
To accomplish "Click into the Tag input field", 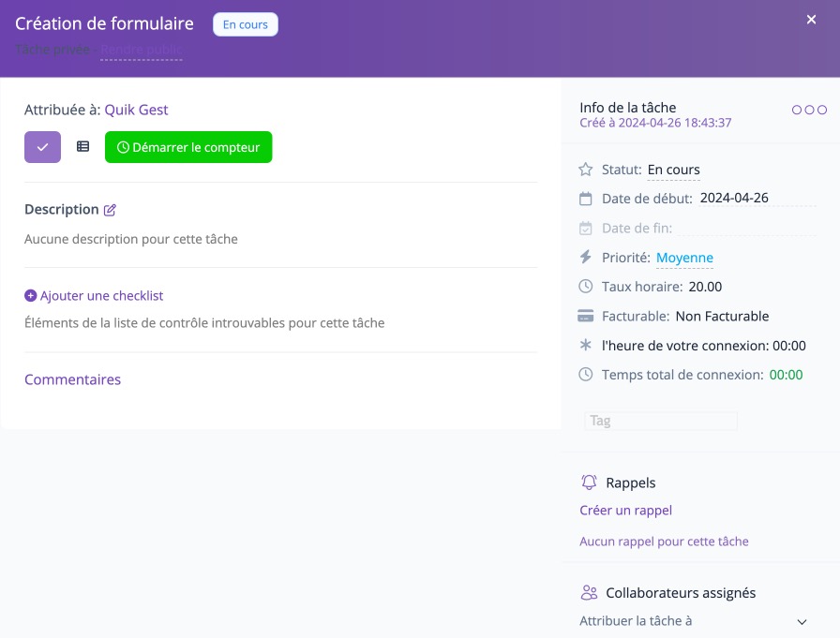I will coord(661,421).
